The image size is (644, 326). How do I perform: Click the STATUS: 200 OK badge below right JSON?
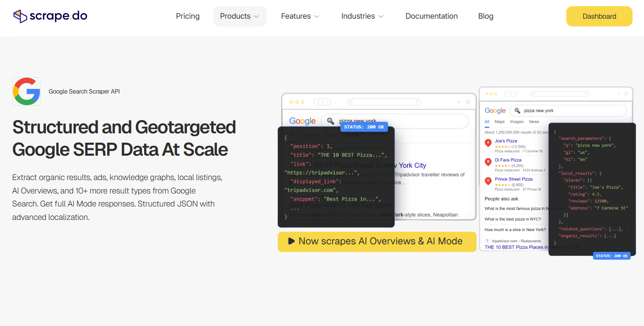pos(611,256)
